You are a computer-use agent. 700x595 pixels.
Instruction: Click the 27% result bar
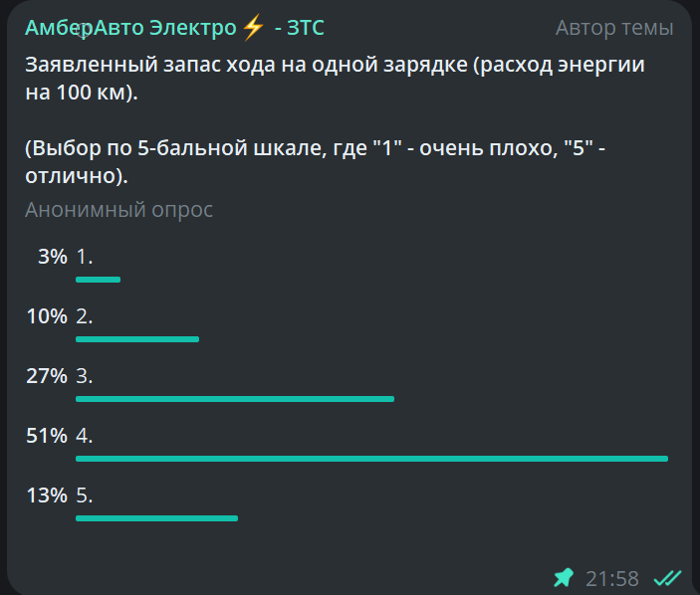click(235, 399)
